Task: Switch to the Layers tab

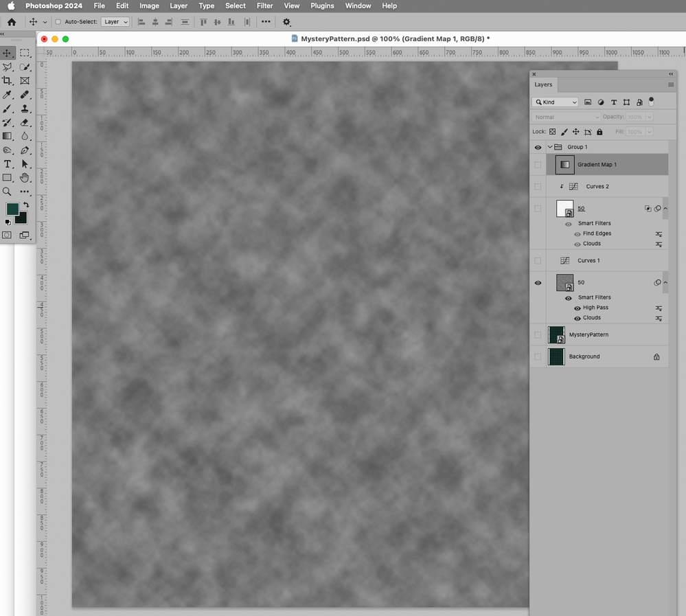Action: click(543, 84)
